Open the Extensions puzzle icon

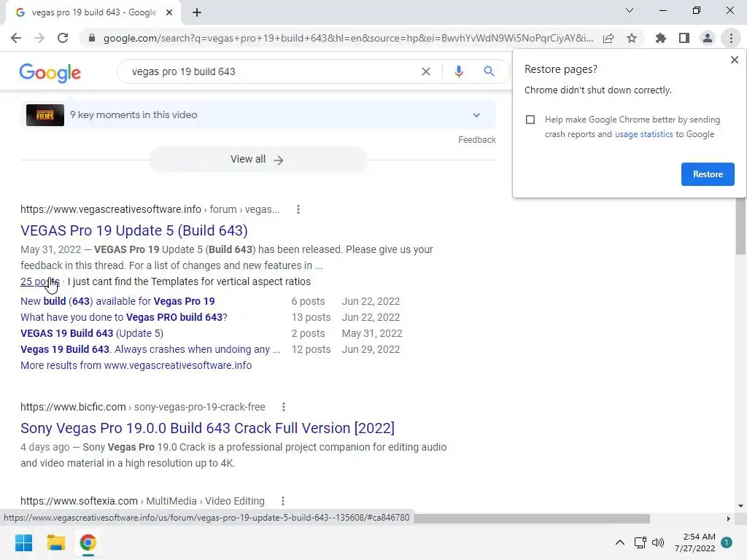(660, 38)
